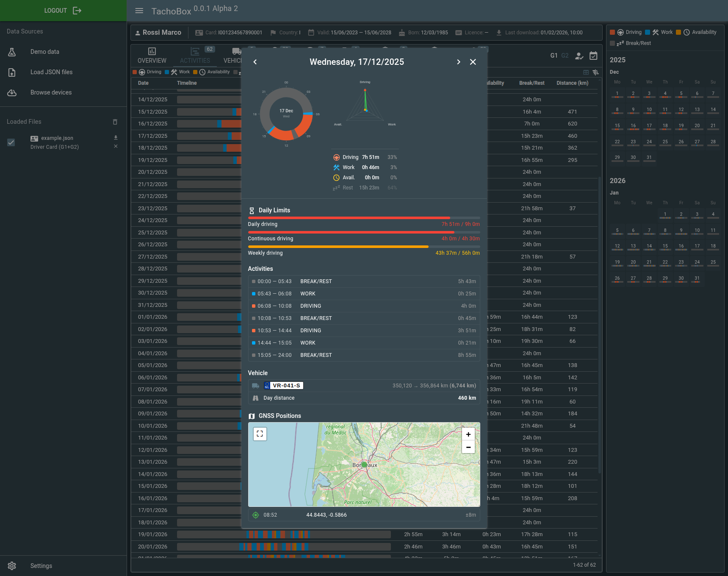The width and height of the screenshot is (728, 576).
Task: Close the day detail dialog
Action: [473, 62]
